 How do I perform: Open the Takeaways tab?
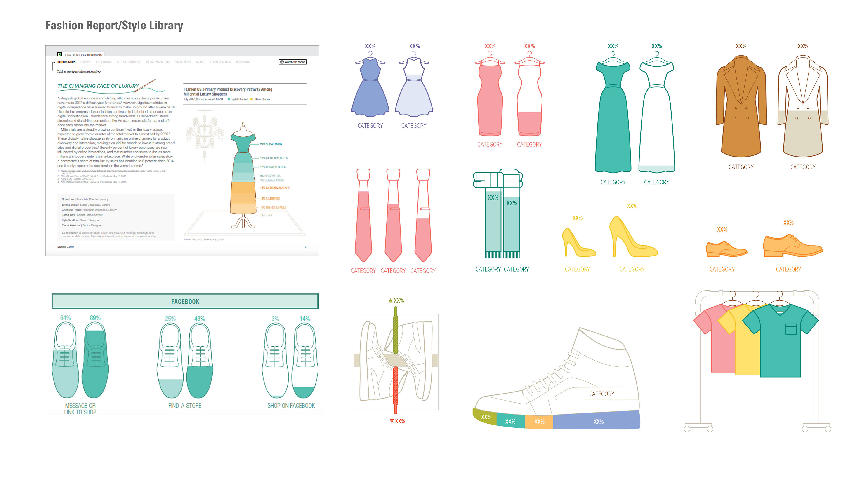tap(243, 62)
